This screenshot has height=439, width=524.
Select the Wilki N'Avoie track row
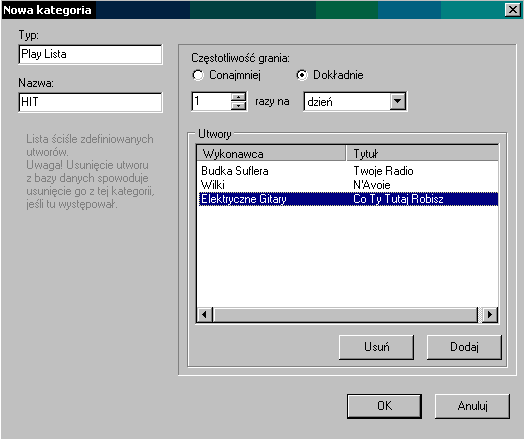tap(348, 185)
